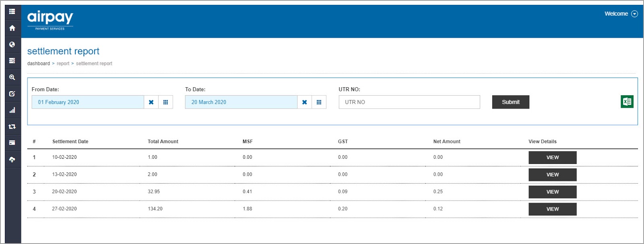This screenshot has height=244, width=644.
Task: Click the airpay logo
Action: pos(50,21)
